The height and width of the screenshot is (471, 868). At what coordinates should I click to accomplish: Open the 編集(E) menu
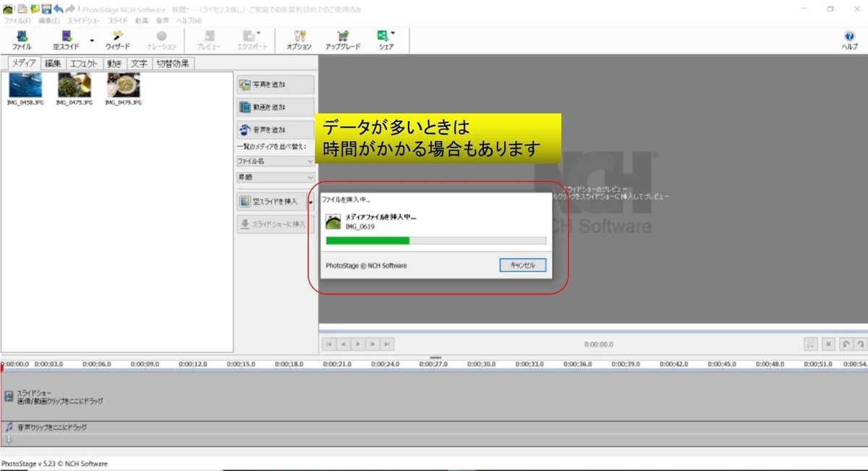click(x=49, y=21)
